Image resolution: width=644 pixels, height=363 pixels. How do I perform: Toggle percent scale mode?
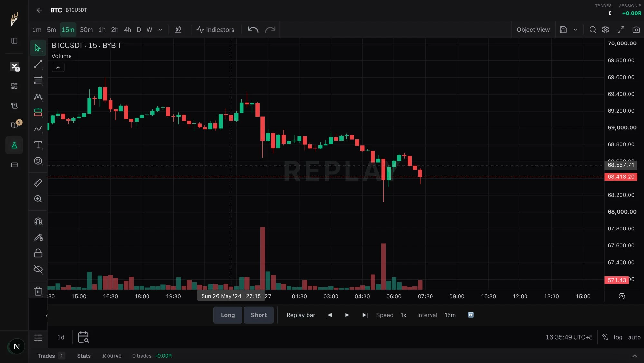click(605, 337)
